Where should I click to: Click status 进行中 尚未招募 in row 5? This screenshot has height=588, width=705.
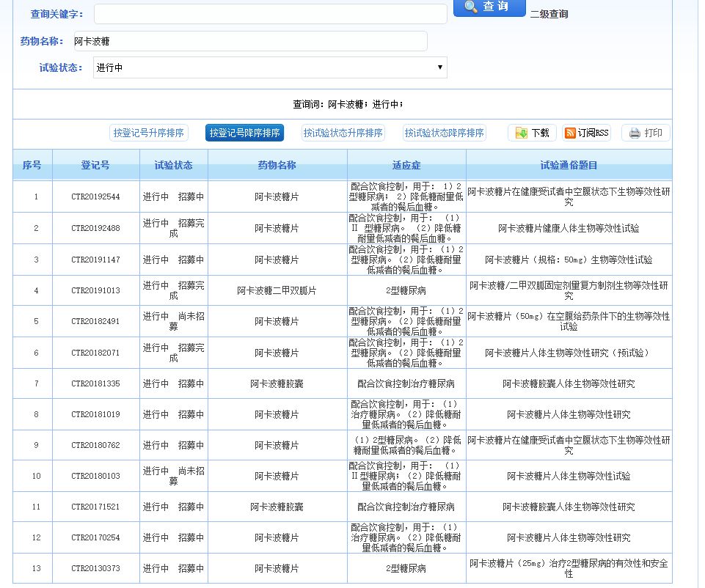coord(174,322)
